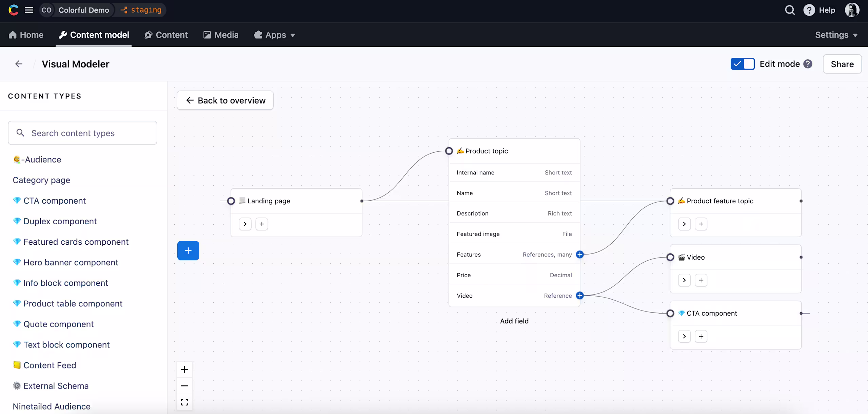Add a field to Landing page node
The width and height of the screenshot is (868, 414).
click(x=262, y=224)
